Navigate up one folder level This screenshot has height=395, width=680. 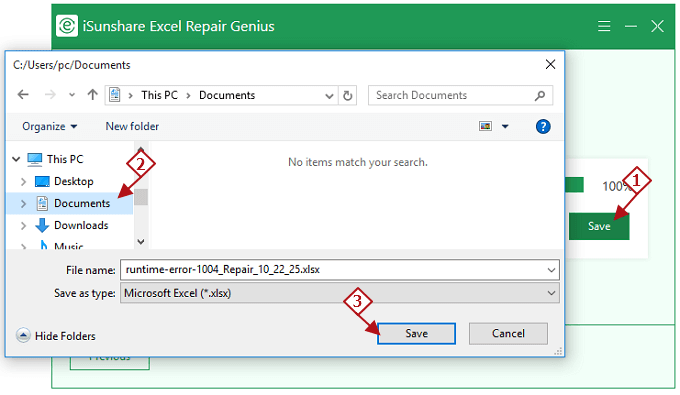click(92, 95)
